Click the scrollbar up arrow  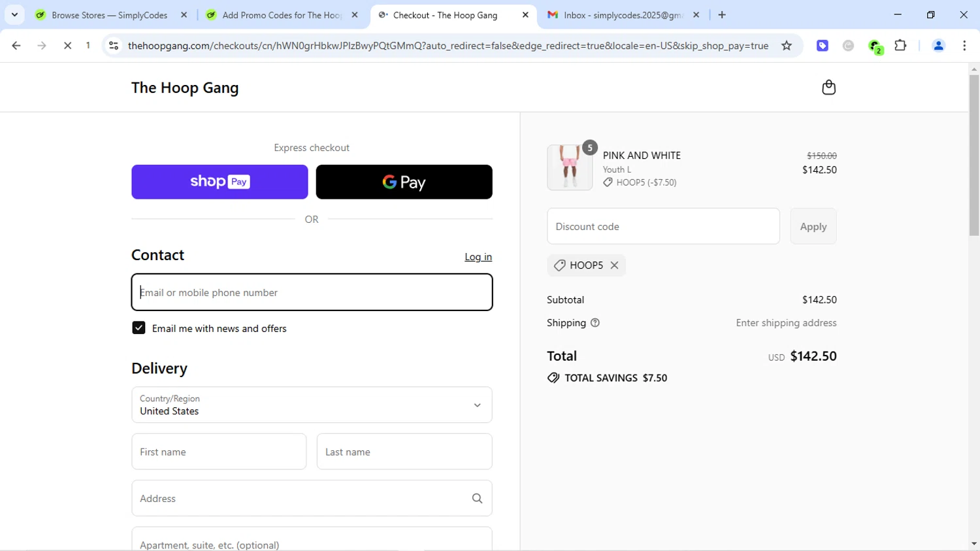[x=974, y=69]
